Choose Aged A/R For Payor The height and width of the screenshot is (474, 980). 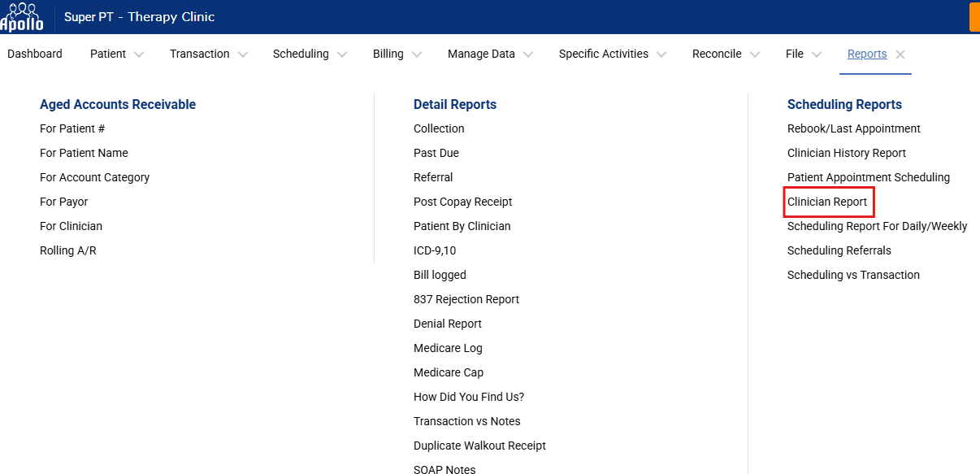click(x=63, y=202)
